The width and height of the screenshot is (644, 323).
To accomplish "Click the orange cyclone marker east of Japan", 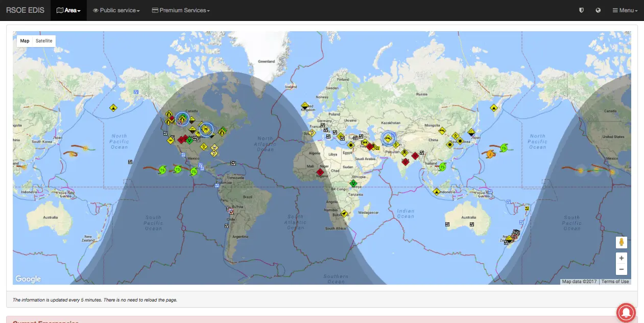I will pyautogui.click(x=491, y=153).
